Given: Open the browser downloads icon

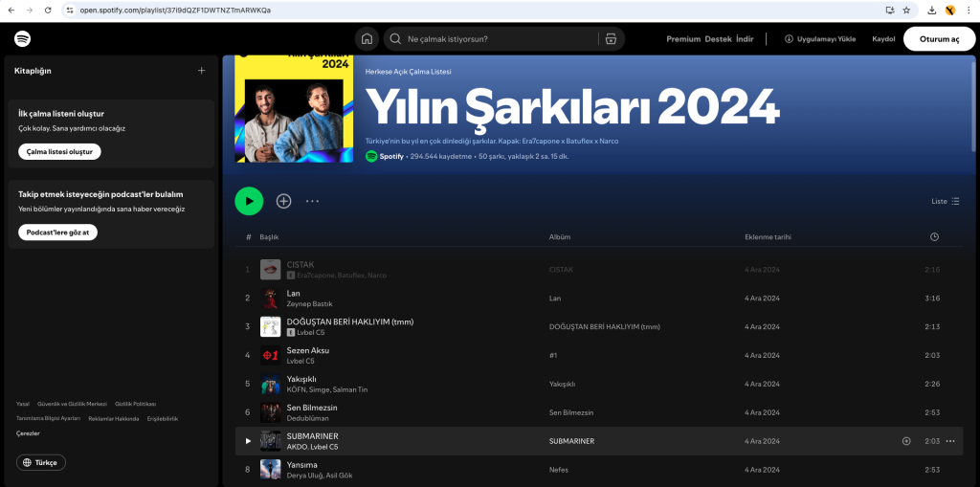Looking at the screenshot, I should (932, 10).
